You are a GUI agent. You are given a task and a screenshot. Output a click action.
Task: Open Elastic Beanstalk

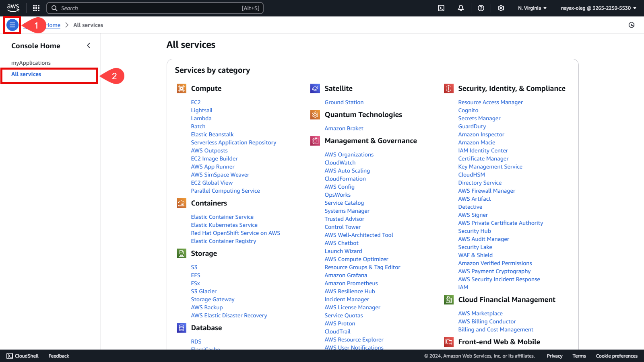[x=212, y=134]
